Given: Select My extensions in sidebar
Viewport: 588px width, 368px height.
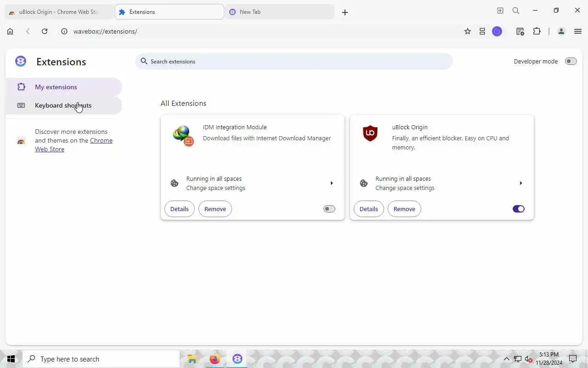Looking at the screenshot, I should pyautogui.click(x=64, y=87).
